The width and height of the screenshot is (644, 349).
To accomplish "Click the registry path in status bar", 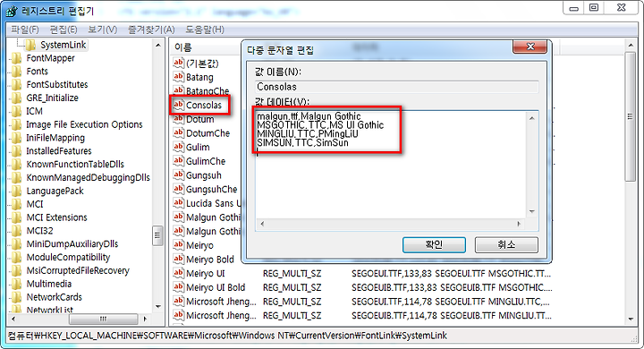I will 227,336.
